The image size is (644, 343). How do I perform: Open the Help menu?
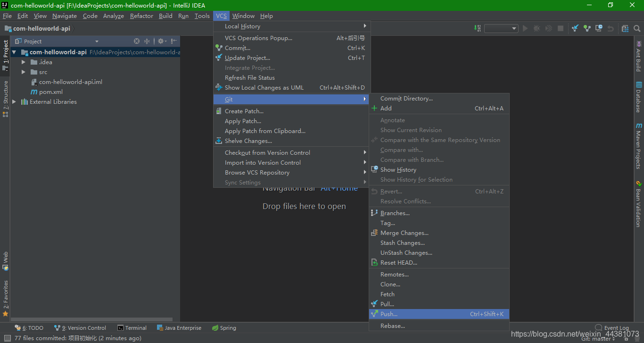(x=266, y=16)
